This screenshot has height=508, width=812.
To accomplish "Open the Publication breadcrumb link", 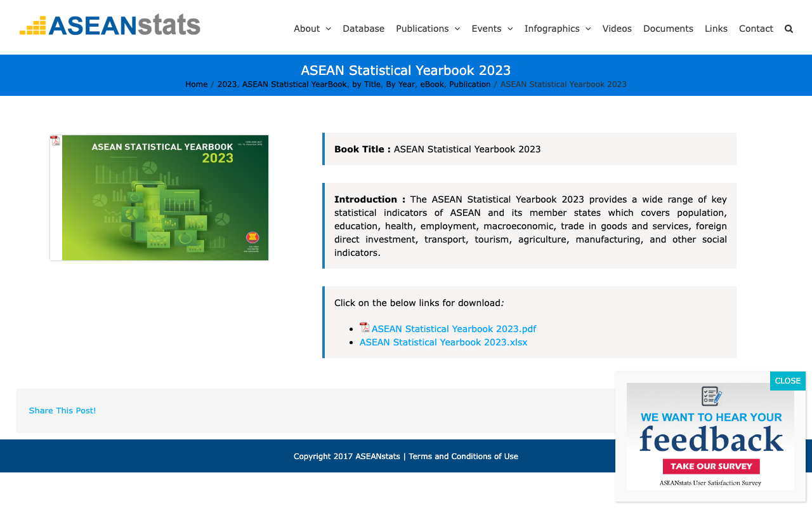I will click(470, 84).
